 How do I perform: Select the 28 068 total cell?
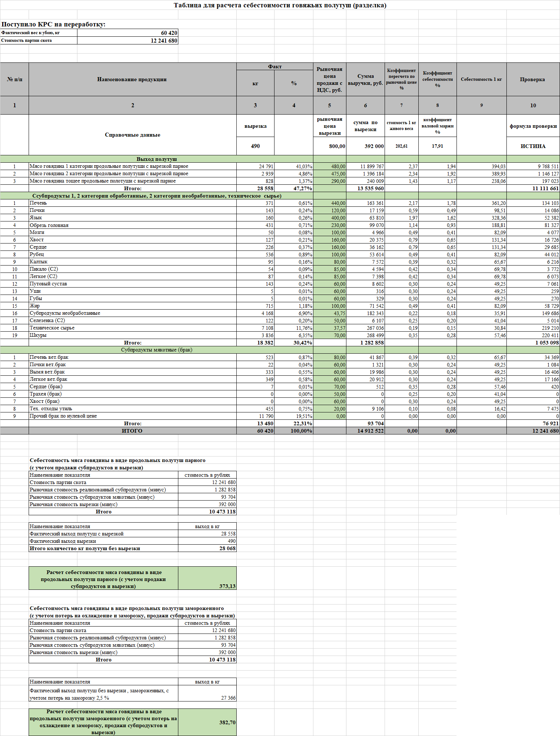[x=207, y=549]
